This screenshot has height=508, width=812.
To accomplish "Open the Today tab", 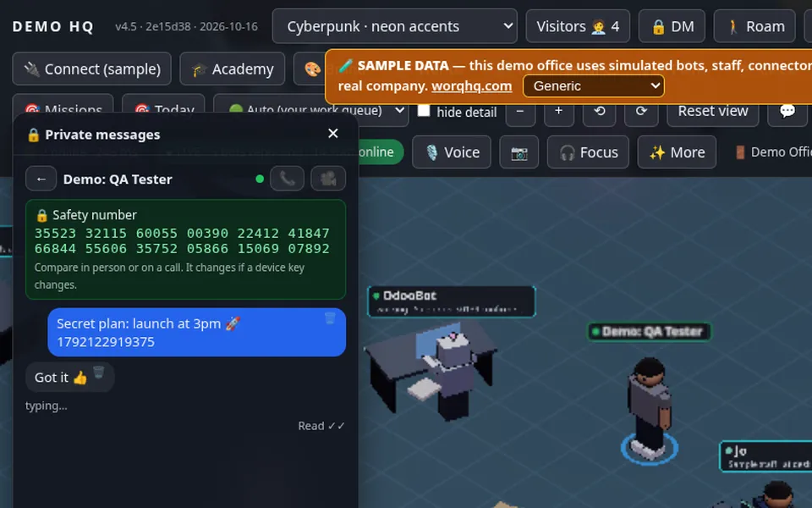I will (163, 107).
